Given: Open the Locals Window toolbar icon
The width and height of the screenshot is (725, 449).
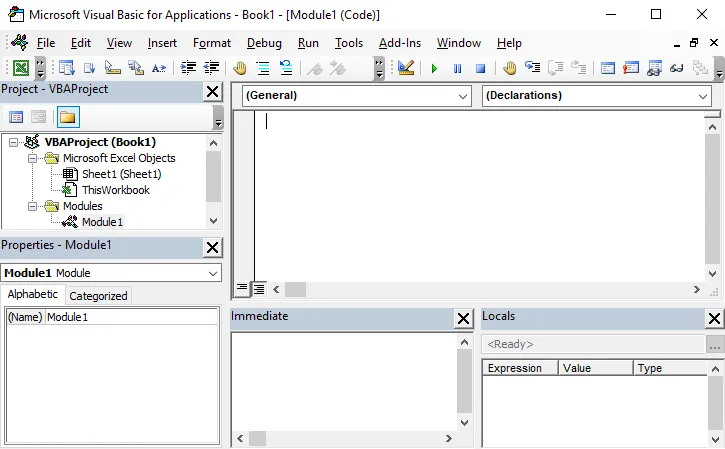Looking at the screenshot, I should (x=608, y=68).
